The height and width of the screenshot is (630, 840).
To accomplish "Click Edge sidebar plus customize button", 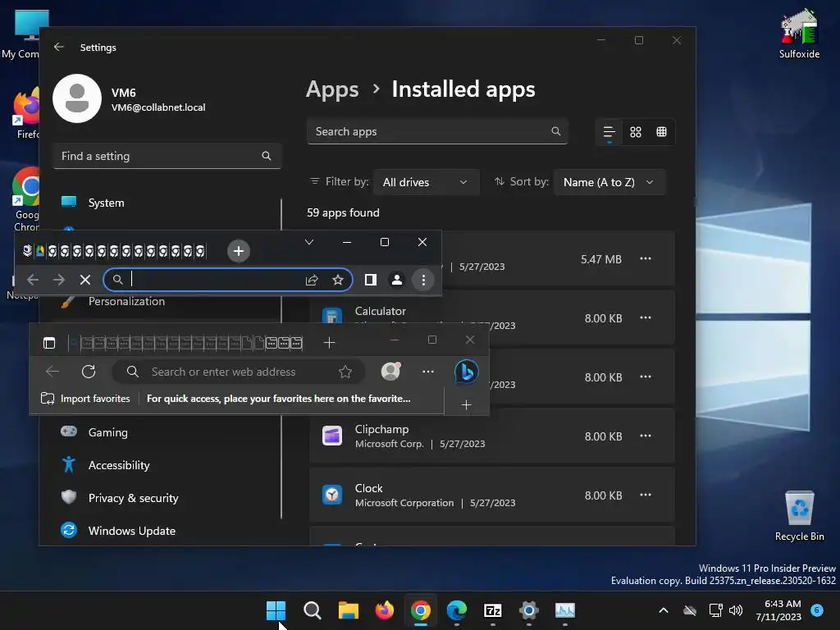I will pyautogui.click(x=466, y=405).
